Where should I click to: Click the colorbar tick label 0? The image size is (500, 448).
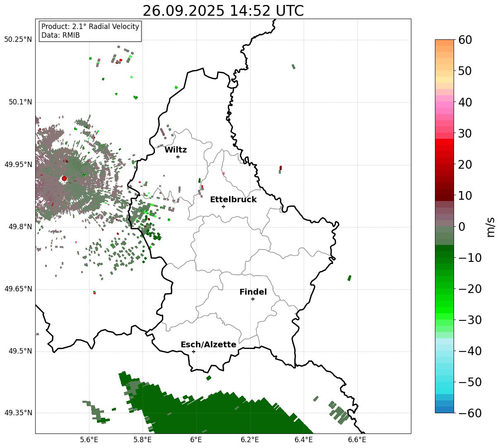click(461, 226)
